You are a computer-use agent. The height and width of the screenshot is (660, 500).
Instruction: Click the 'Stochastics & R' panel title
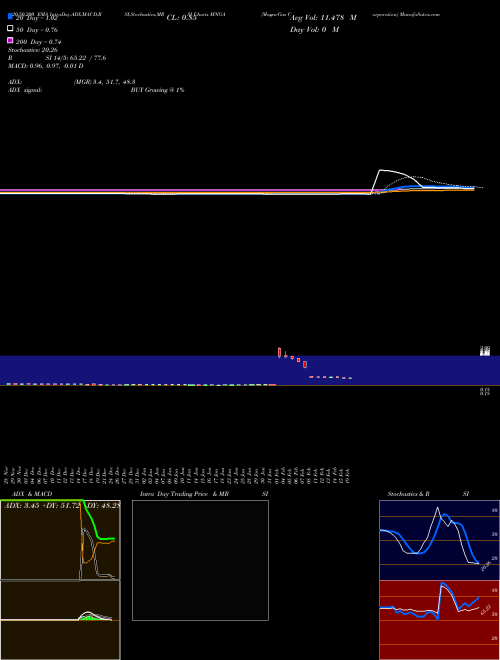click(408, 494)
